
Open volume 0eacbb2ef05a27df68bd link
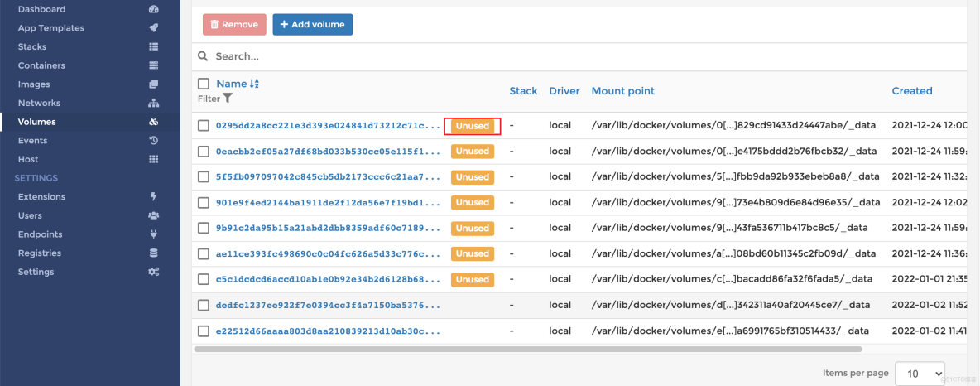coord(328,152)
